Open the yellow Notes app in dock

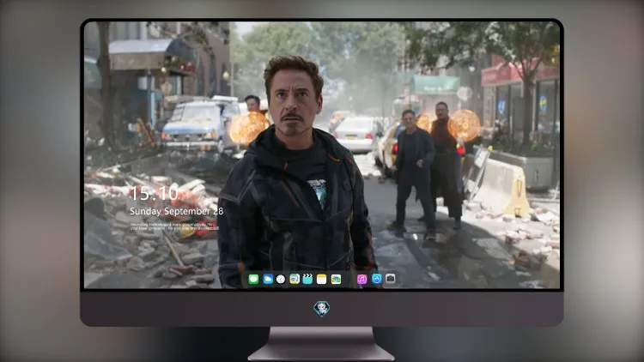(322, 280)
